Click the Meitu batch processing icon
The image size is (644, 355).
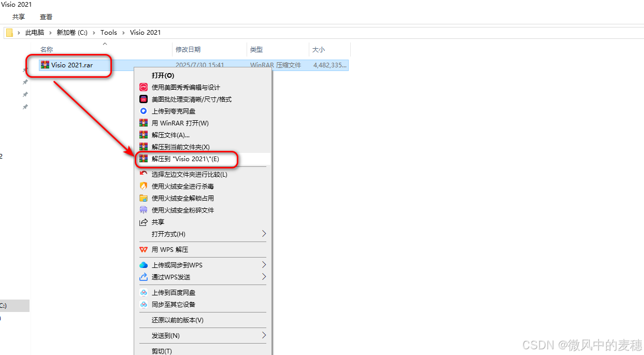point(144,99)
